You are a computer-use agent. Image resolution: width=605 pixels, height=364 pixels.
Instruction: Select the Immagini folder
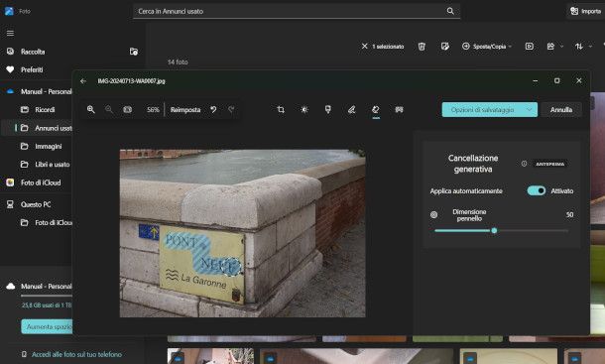pyautogui.click(x=49, y=146)
